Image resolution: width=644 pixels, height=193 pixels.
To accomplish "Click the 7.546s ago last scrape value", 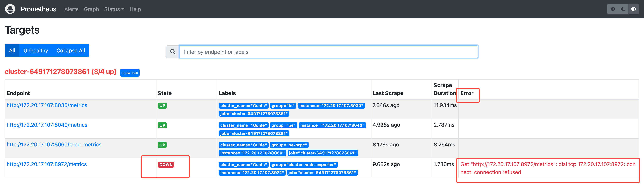I will pyautogui.click(x=386, y=105).
